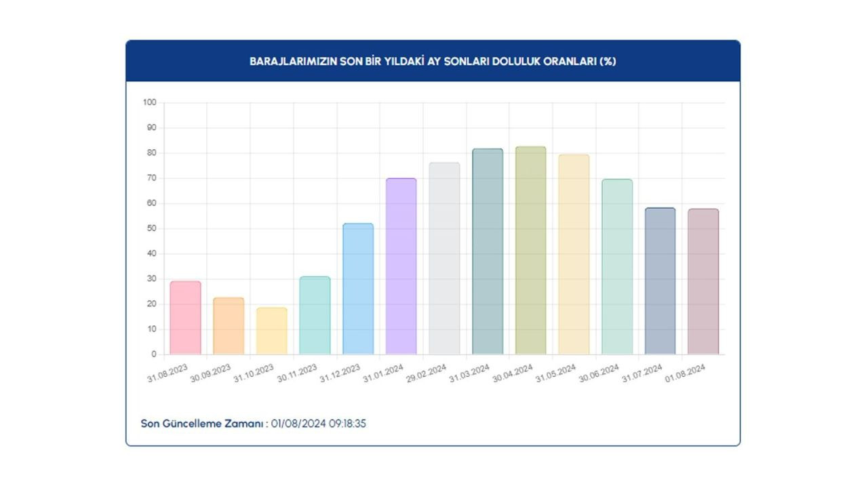Screen dimensions: 868x488
Task: Click the 30.11.2023 axis label
Action: point(297,373)
